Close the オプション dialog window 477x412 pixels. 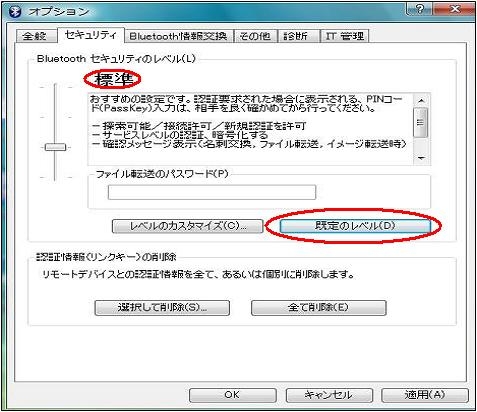(x=454, y=9)
